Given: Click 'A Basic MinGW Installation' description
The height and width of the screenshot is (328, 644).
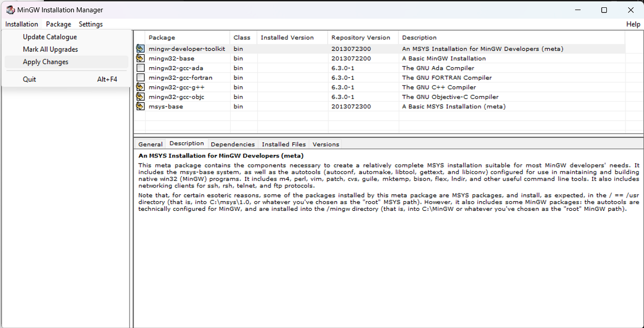Looking at the screenshot, I should (443, 58).
